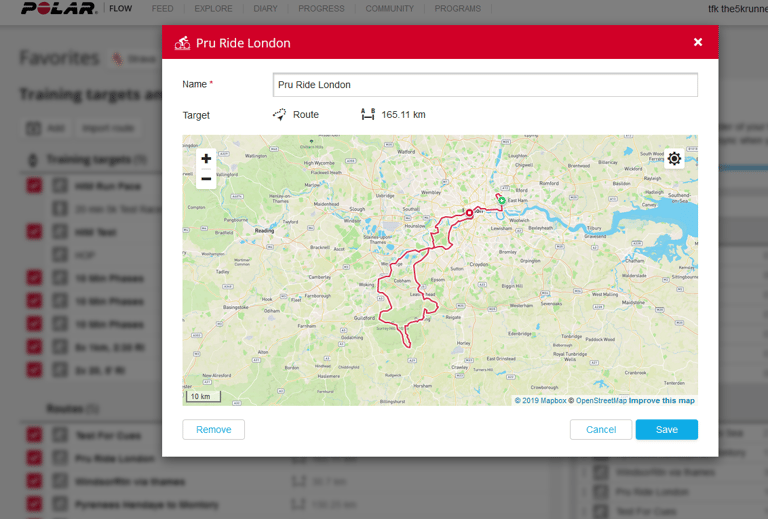The image size is (768, 519).
Task: Toggle red checkbox for Pru Ride London route
Action: coord(34,458)
